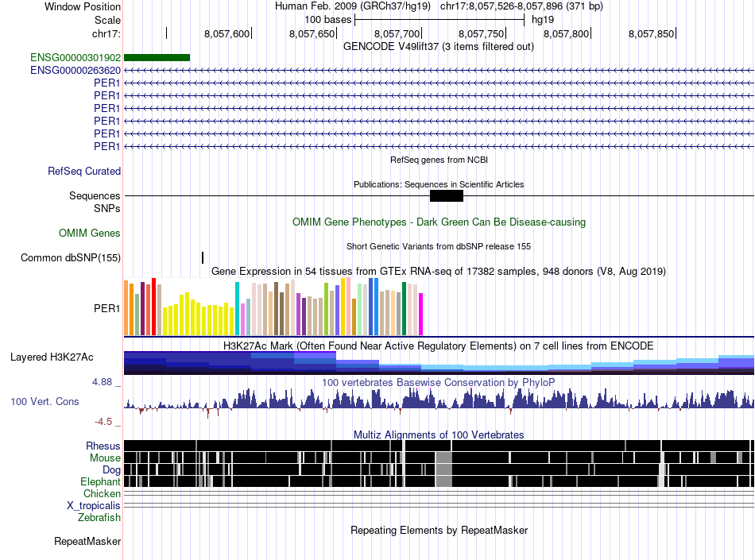Click the Common dbSNP(155) track label

point(71,258)
